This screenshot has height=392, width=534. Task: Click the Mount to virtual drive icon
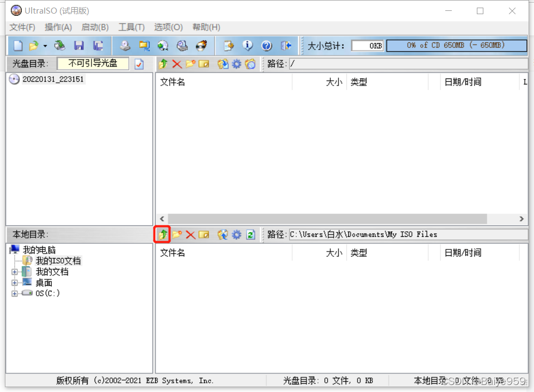coord(182,45)
